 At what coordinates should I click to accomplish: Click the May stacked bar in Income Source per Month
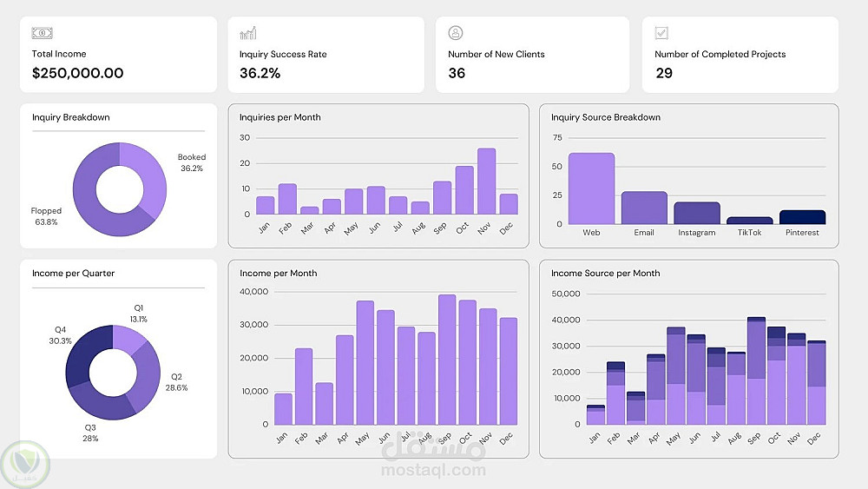point(676,375)
